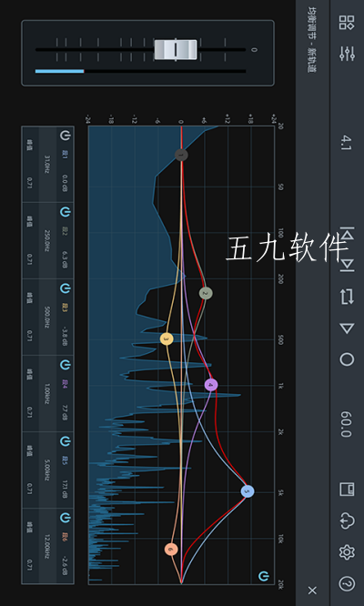Toggle the loop arrows icon

point(347,297)
